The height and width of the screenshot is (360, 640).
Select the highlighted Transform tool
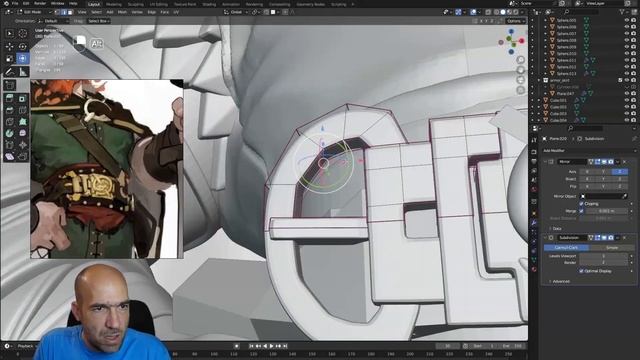[22, 58]
